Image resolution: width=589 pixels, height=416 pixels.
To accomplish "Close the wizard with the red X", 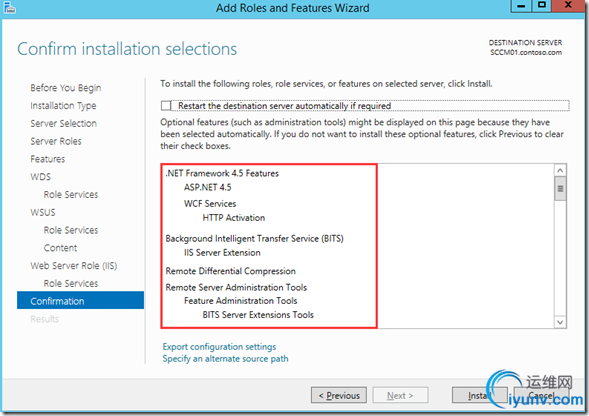I will 568,5.
